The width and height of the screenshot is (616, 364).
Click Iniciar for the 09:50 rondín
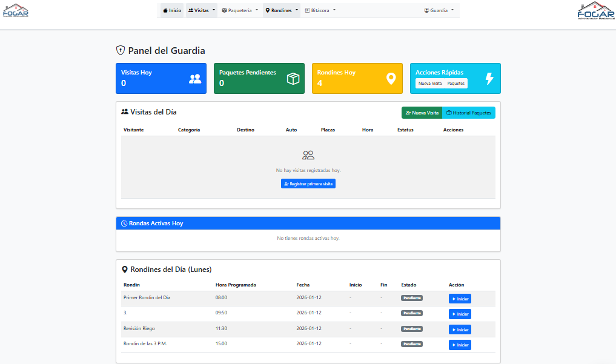460,314
